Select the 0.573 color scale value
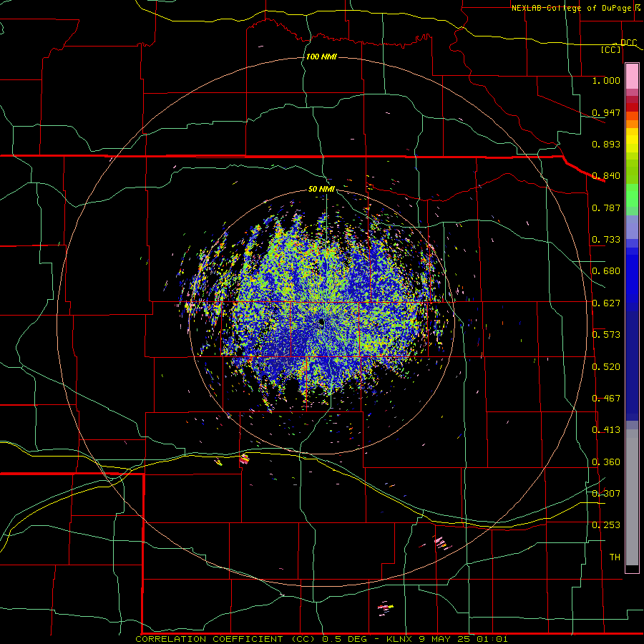This screenshot has height=644, width=644. (606, 335)
